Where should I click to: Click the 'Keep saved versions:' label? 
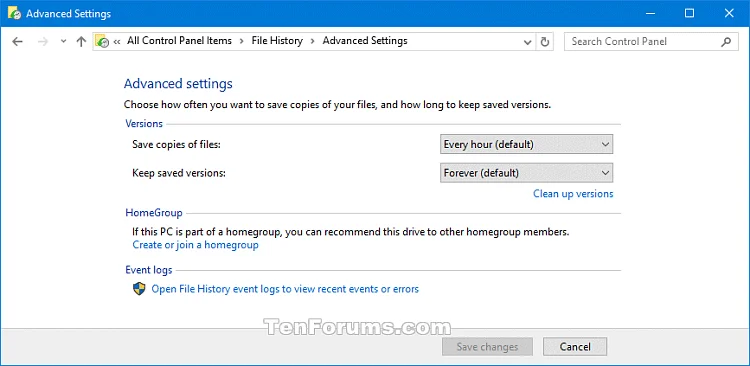[x=179, y=173]
